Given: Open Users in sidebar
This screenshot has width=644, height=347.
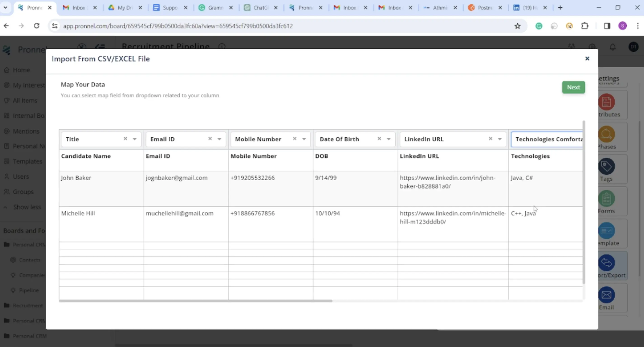Looking at the screenshot, I should [x=21, y=176].
